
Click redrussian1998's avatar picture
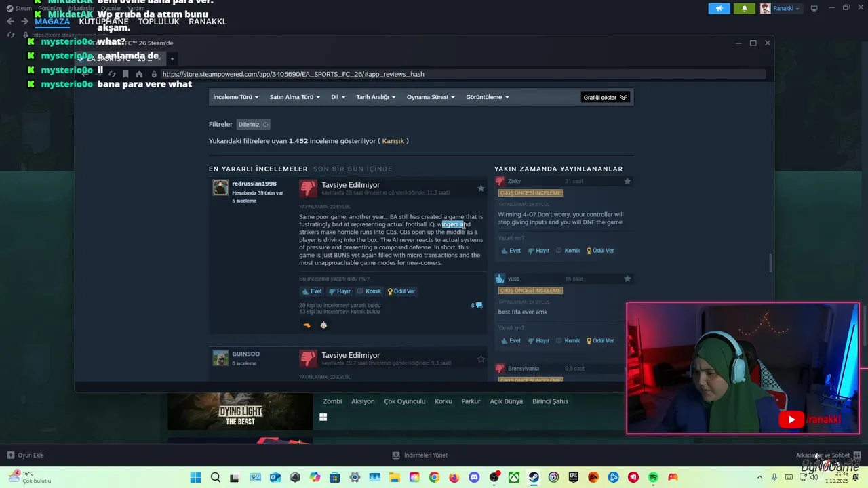220,188
